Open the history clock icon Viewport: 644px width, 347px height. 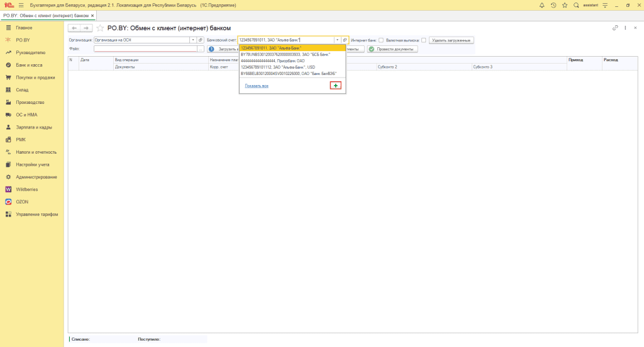click(553, 5)
